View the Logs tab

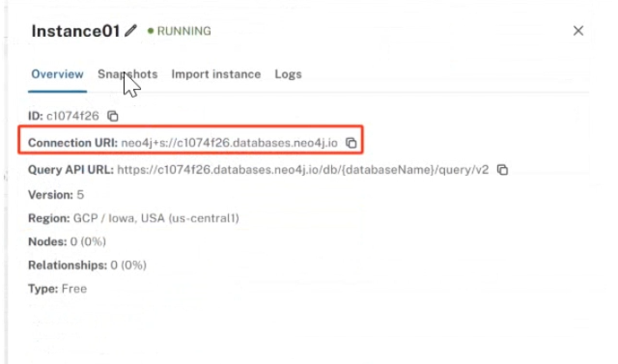click(x=288, y=74)
